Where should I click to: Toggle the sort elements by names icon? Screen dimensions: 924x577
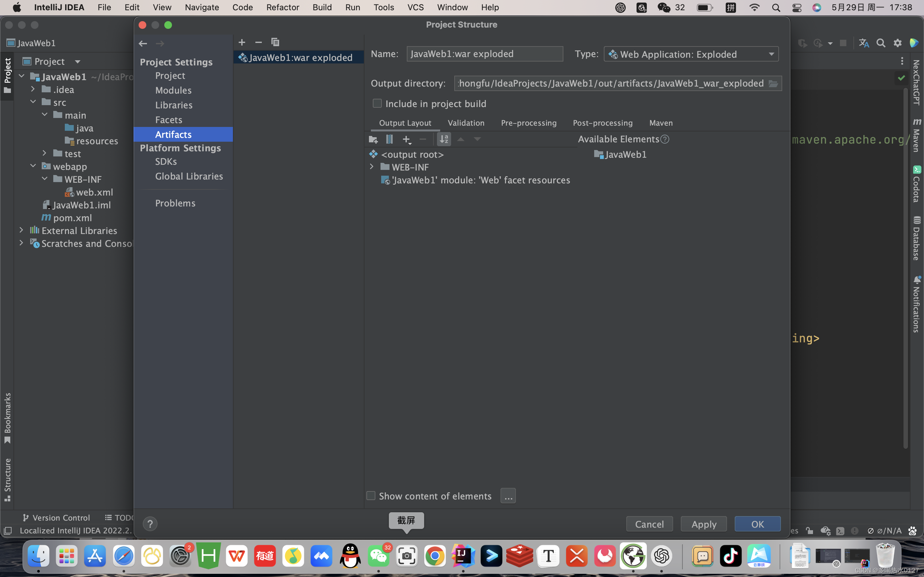pyautogui.click(x=444, y=139)
